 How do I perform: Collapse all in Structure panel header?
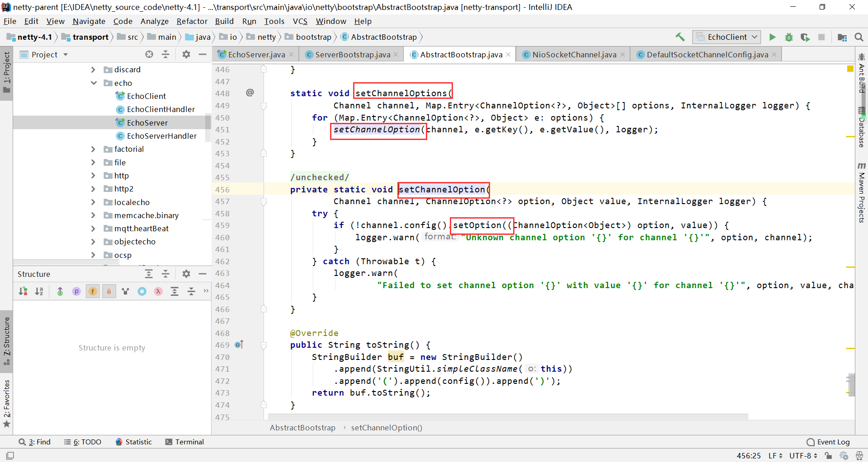[x=165, y=274]
